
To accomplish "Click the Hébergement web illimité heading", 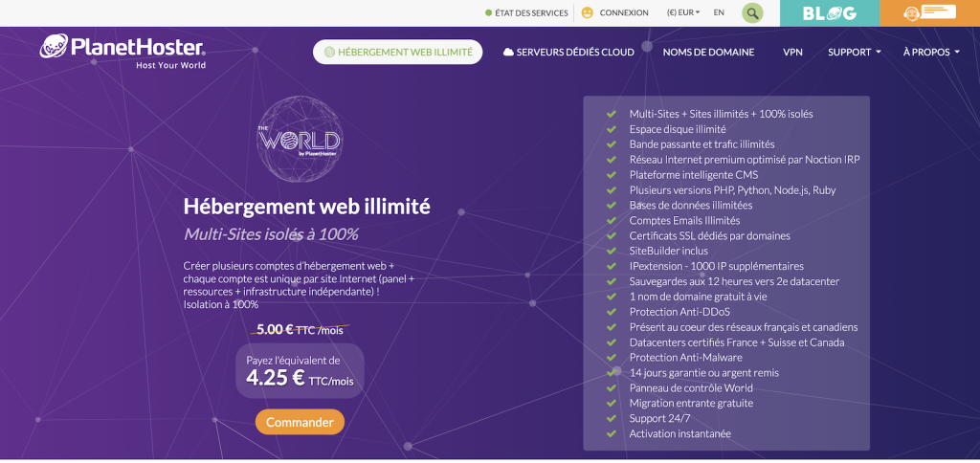I will [307, 207].
